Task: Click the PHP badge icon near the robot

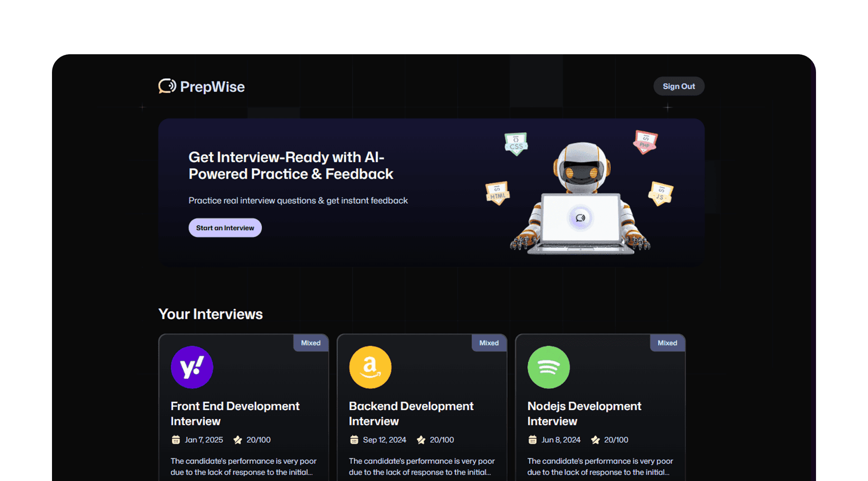Action: tap(645, 142)
